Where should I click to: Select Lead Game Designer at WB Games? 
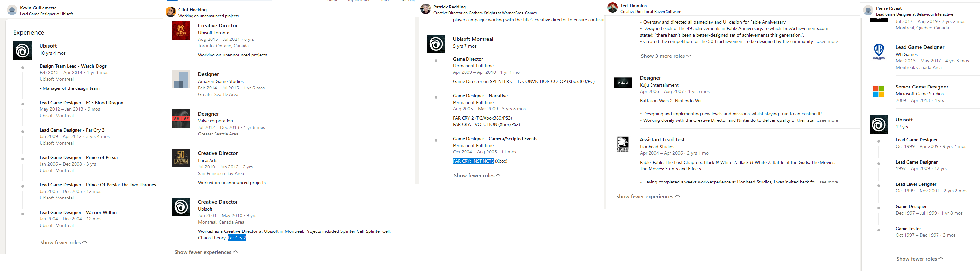(x=920, y=48)
